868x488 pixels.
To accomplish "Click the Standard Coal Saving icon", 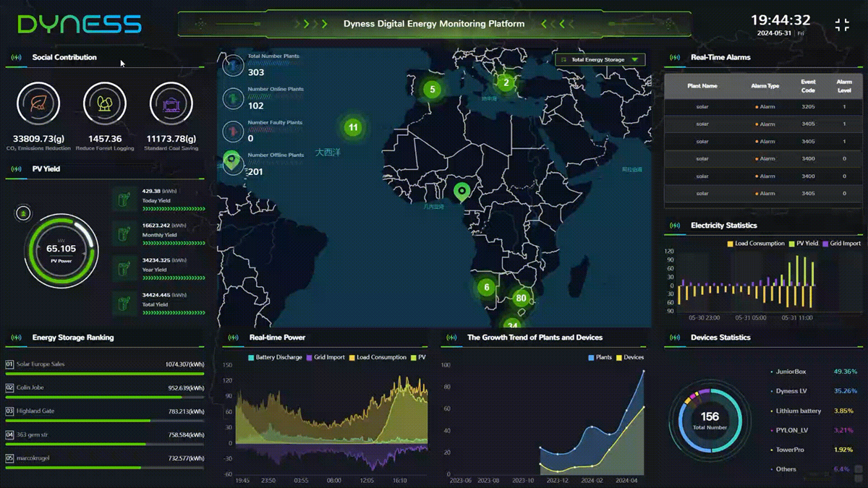I will point(171,105).
